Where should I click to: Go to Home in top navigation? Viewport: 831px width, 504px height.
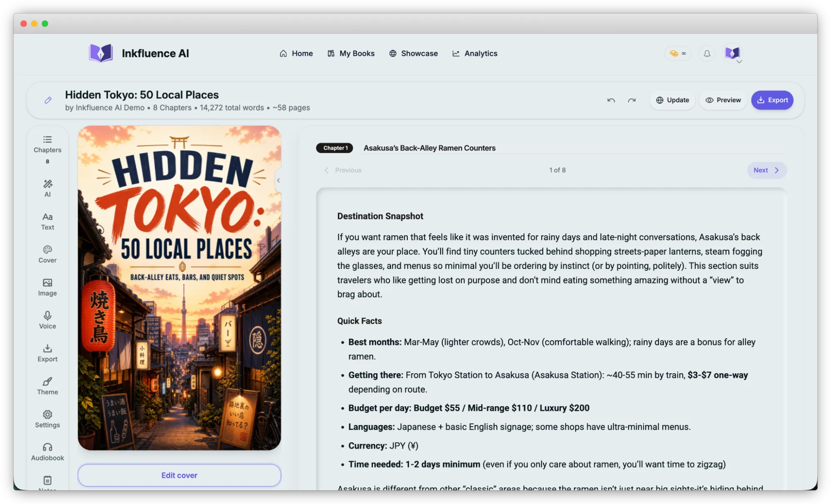click(296, 54)
